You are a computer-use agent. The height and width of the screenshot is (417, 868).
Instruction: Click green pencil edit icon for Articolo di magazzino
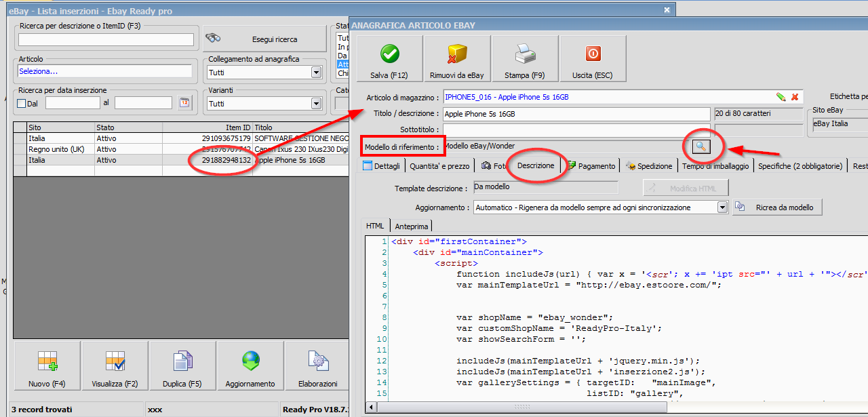[x=781, y=97]
